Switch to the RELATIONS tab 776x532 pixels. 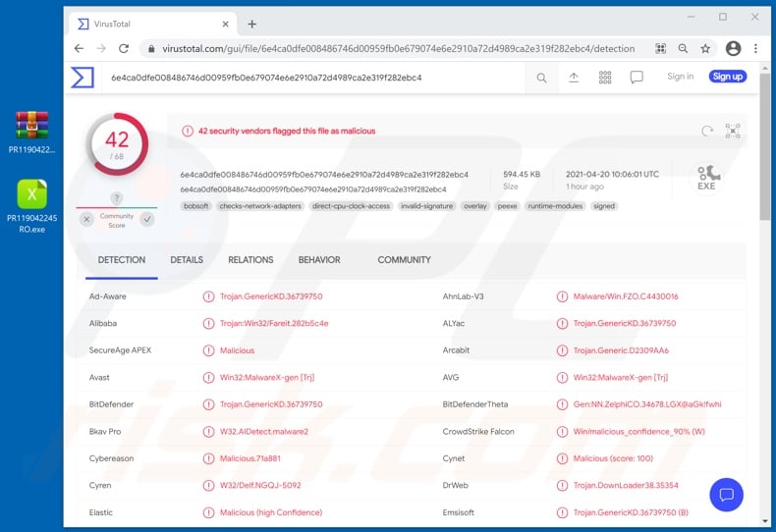click(x=250, y=260)
